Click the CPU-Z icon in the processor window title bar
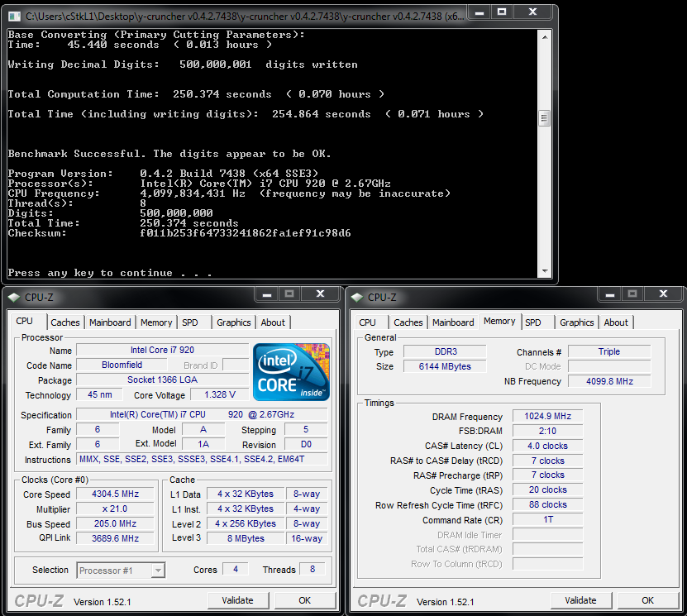This screenshot has height=616, width=687. pyautogui.click(x=14, y=297)
